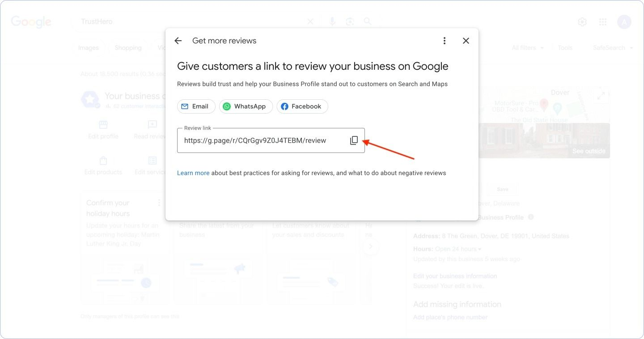The image size is (644, 339).
Task: Click the Edit profile shortcut
Action: tap(103, 130)
